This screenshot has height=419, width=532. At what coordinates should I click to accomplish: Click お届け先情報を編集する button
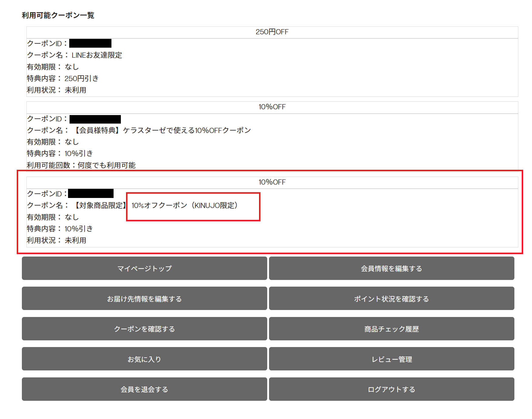click(x=144, y=299)
